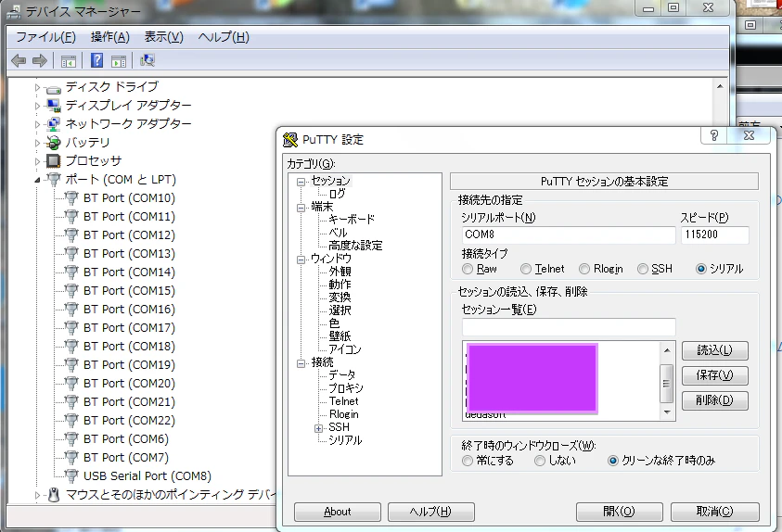Click the properties panel toolbar icon
This screenshot has width=782, height=532.
pyautogui.click(x=119, y=61)
